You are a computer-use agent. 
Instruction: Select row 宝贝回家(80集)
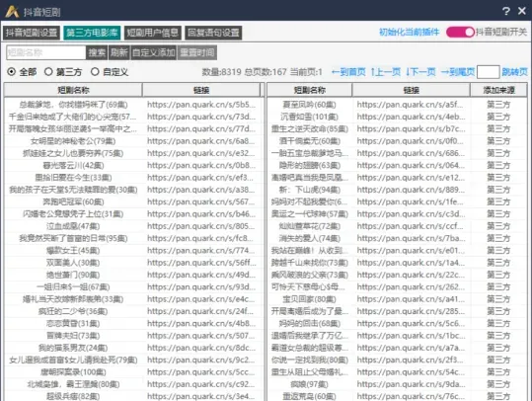coord(309,299)
